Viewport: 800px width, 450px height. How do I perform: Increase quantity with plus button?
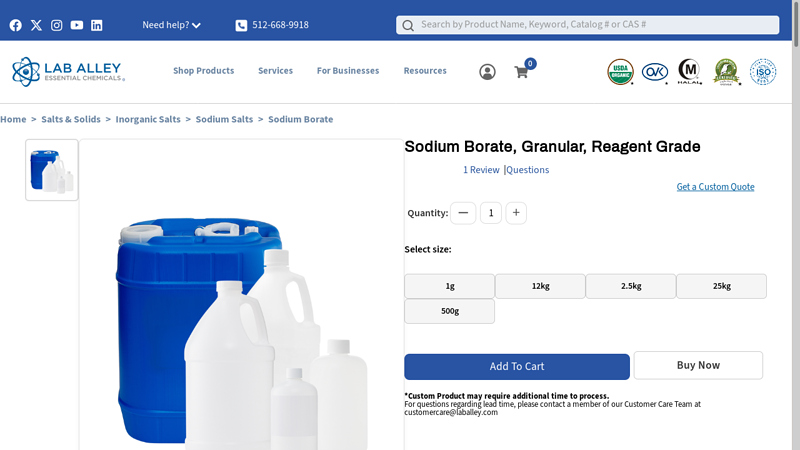[516, 213]
